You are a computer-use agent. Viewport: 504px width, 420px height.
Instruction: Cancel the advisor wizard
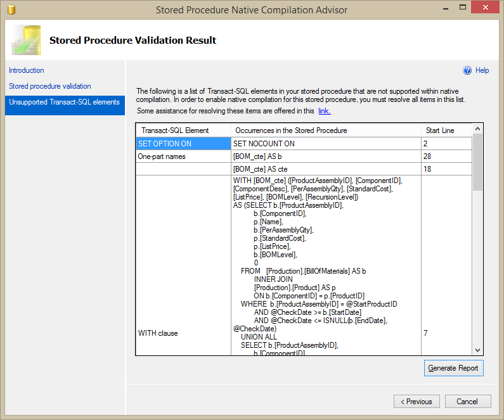click(x=468, y=402)
